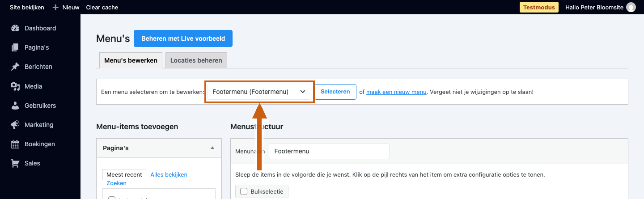
Task: Click the plus icon beside Nieuw
Action: (x=55, y=7)
